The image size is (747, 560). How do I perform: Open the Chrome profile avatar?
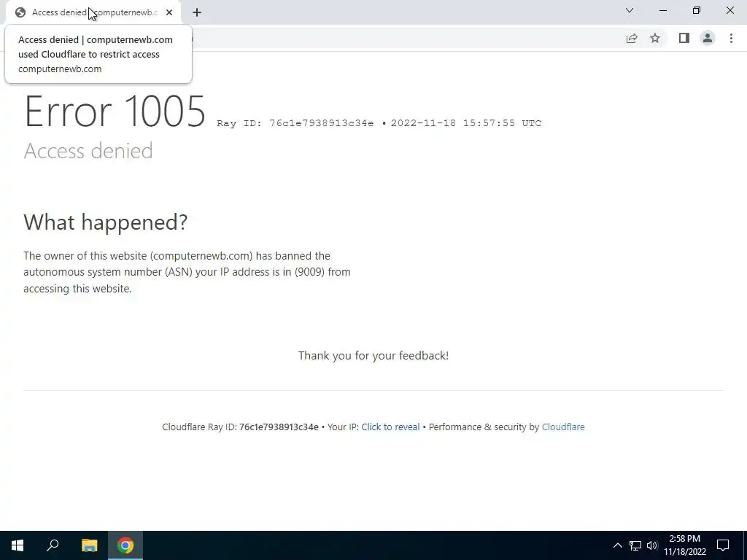[708, 38]
